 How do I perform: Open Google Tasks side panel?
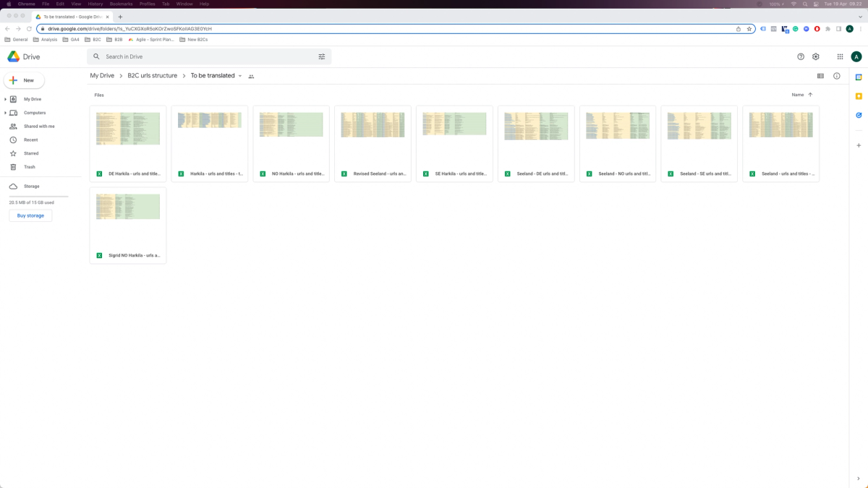(859, 115)
